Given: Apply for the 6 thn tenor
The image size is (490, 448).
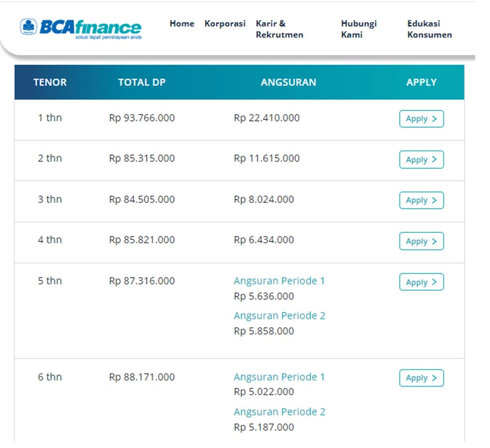Looking at the screenshot, I should point(421,378).
